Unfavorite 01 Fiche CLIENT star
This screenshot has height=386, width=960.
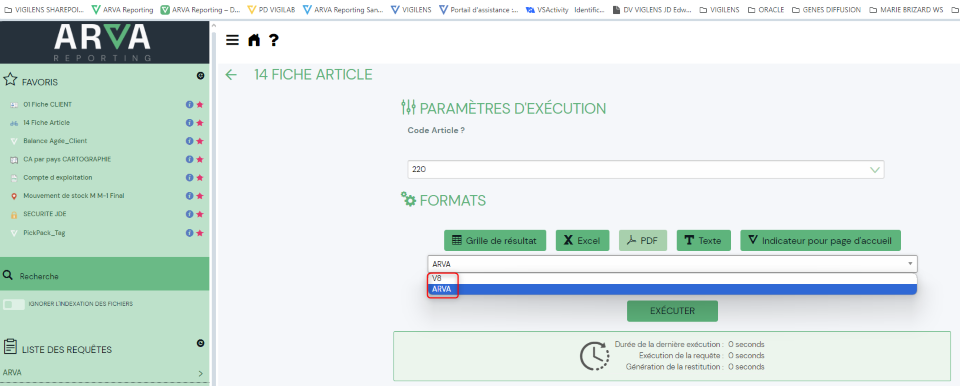coord(200,104)
